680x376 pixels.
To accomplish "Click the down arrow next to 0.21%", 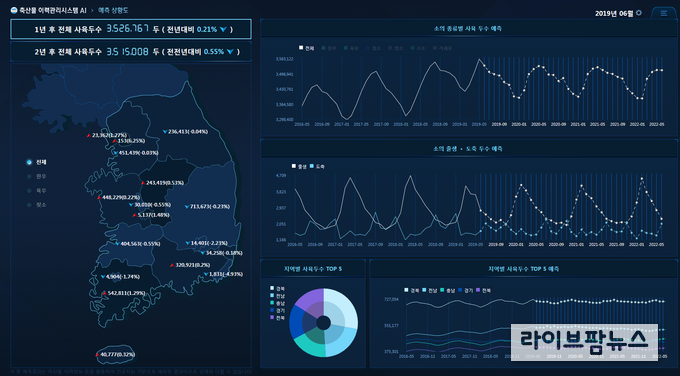I will [x=223, y=29].
